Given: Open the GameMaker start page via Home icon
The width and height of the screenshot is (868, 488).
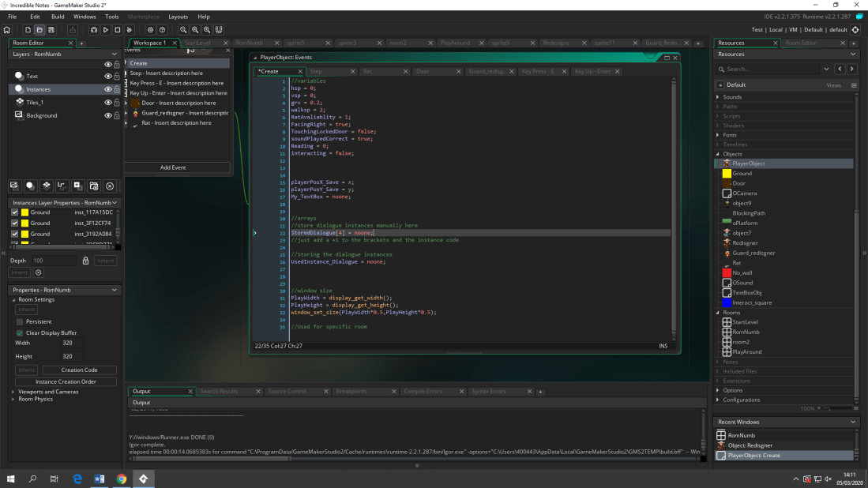Looking at the screenshot, I should click(x=7, y=29).
